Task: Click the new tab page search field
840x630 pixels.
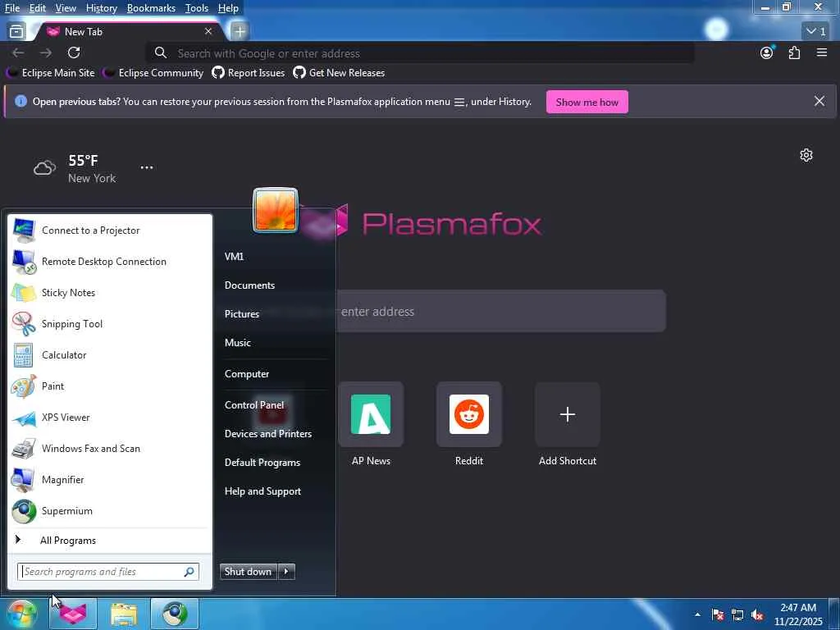Action: 500,311
